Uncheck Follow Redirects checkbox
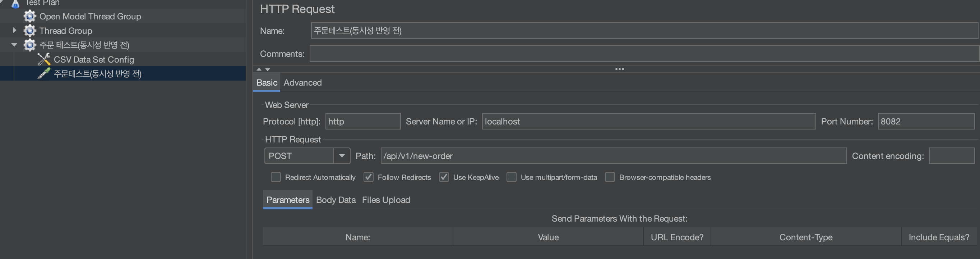The height and width of the screenshot is (259, 980). coord(368,177)
